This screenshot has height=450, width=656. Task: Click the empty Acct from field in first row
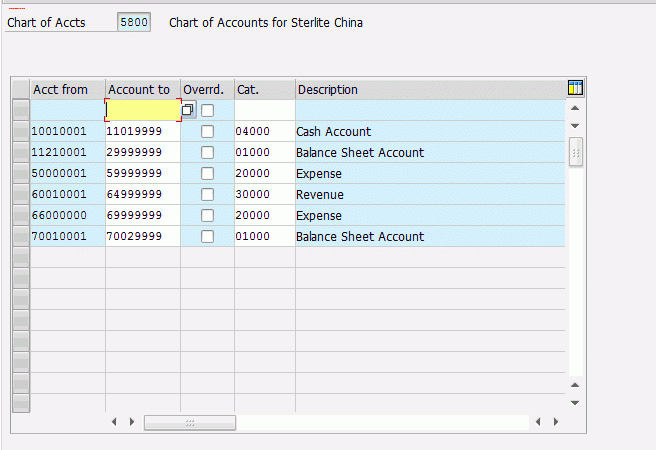[67, 110]
